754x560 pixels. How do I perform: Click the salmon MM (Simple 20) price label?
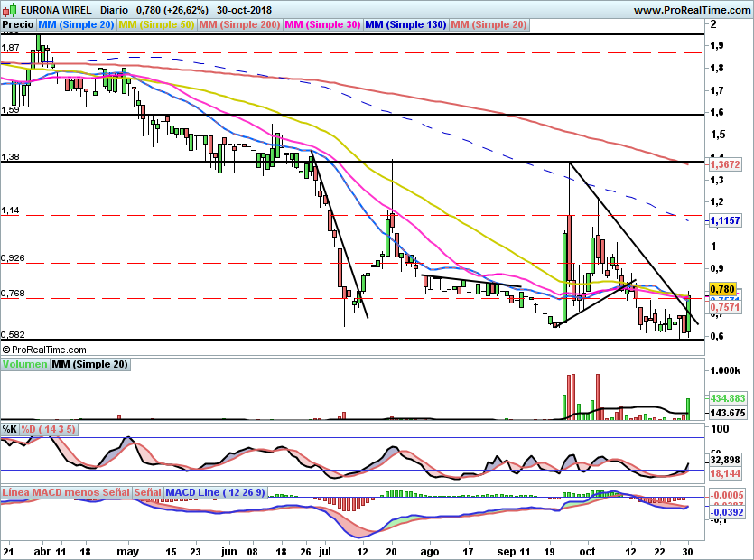tap(489, 24)
